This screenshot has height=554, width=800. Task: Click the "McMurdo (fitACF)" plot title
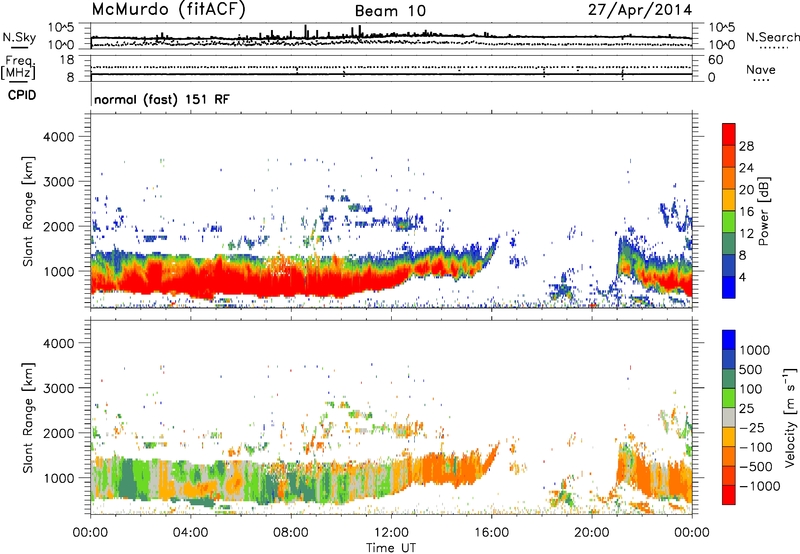[x=168, y=10]
